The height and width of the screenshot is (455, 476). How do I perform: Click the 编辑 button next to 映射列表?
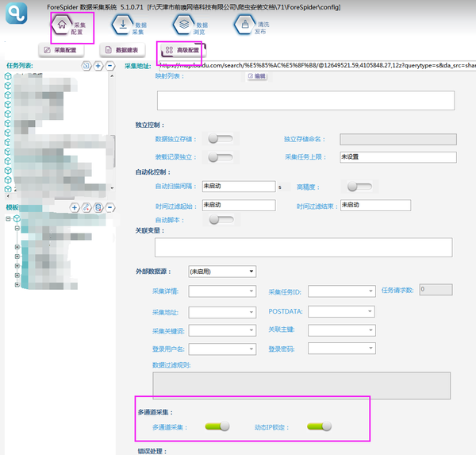point(257,76)
